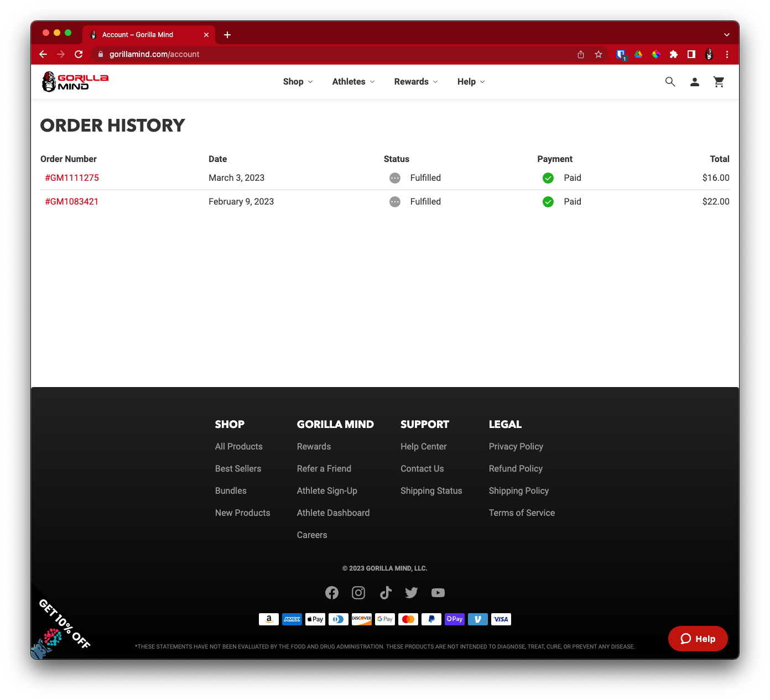Click the red Help chat button
The image size is (770, 700).
point(698,639)
